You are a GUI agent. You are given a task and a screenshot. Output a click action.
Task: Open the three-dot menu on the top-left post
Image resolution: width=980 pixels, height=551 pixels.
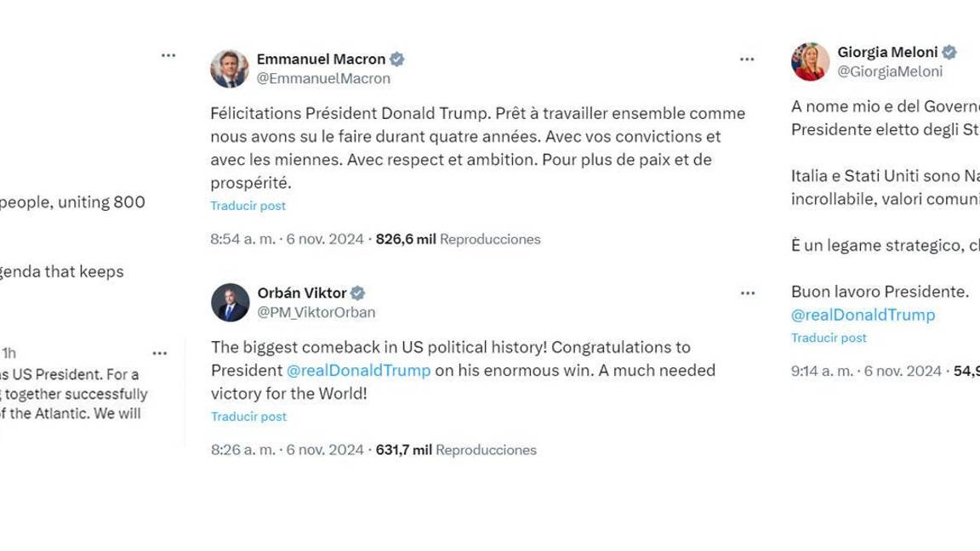point(168,56)
